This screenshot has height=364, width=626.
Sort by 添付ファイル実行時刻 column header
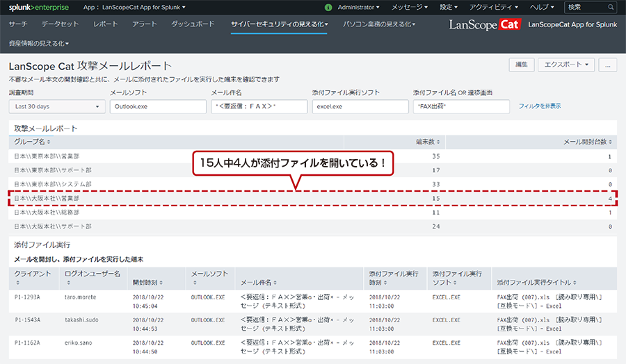[x=394, y=278]
